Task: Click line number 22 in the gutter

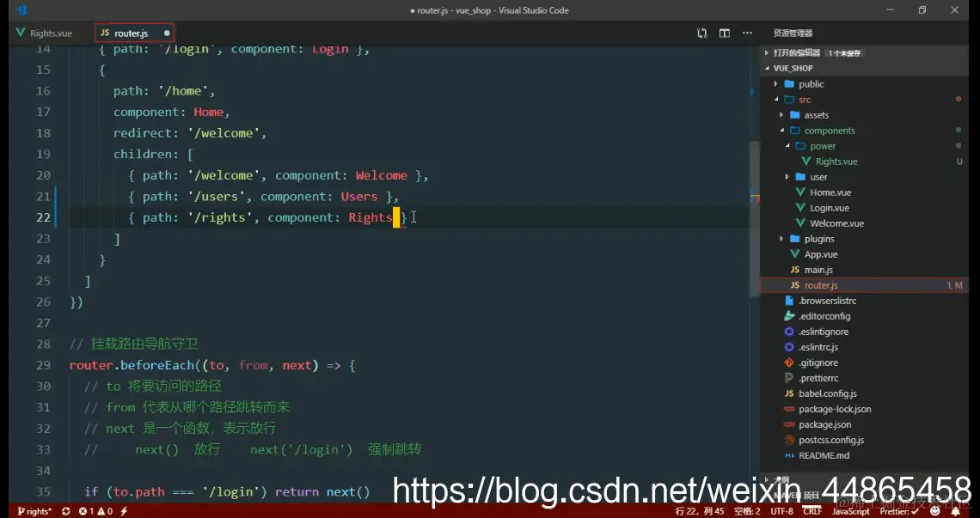Action: tap(43, 217)
